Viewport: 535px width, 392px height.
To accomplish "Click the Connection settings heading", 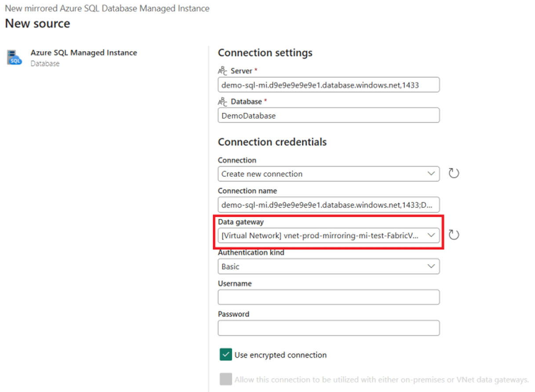I will point(265,53).
